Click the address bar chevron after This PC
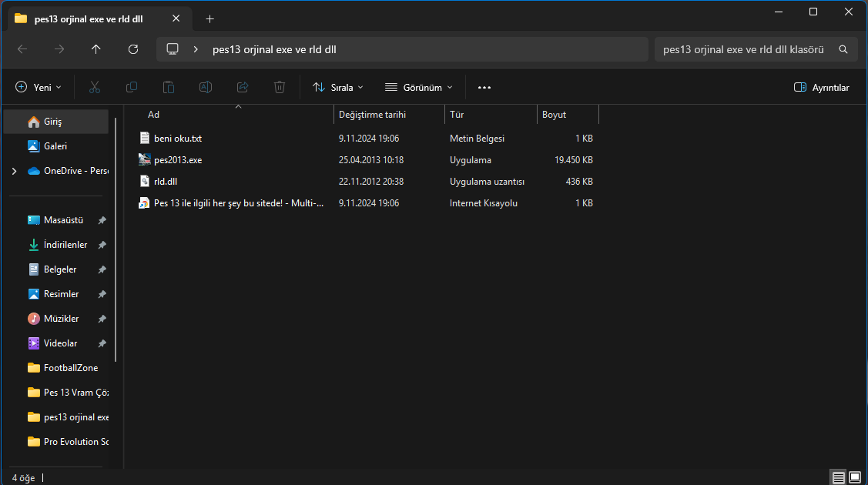The height and width of the screenshot is (485, 868). click(196, 49)
